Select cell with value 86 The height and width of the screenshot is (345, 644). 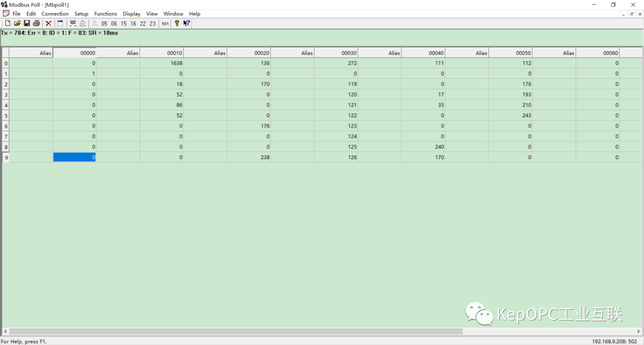pyautogui.click(x=162, y=105)
